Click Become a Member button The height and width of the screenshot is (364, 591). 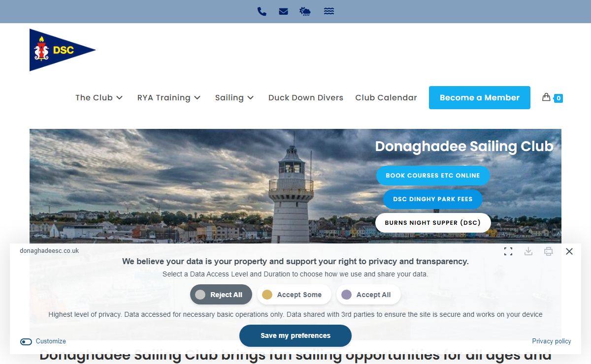pos(480,97)
